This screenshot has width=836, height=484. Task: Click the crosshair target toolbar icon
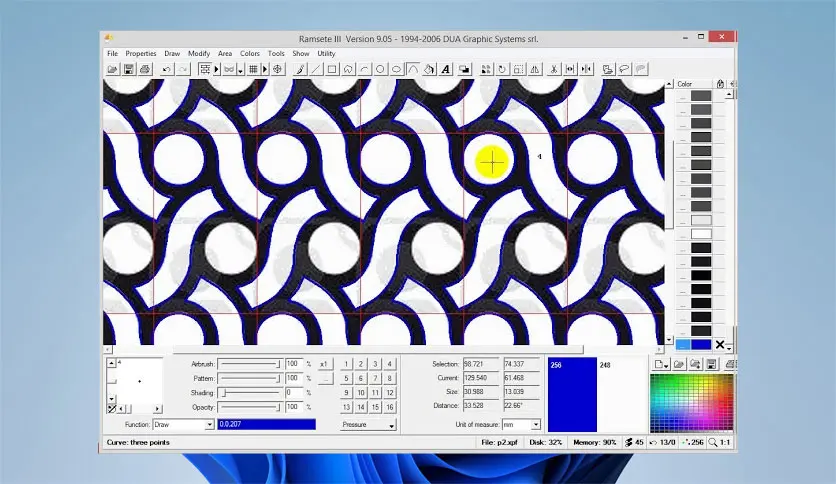[277, 69]
